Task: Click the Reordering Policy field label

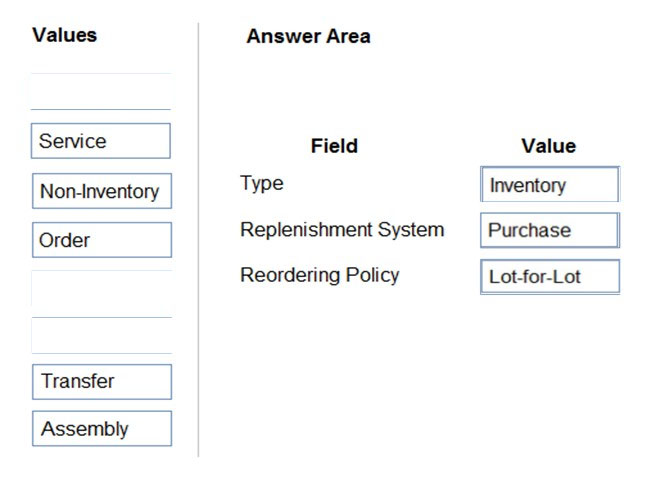Action: [x=319, y=275]
